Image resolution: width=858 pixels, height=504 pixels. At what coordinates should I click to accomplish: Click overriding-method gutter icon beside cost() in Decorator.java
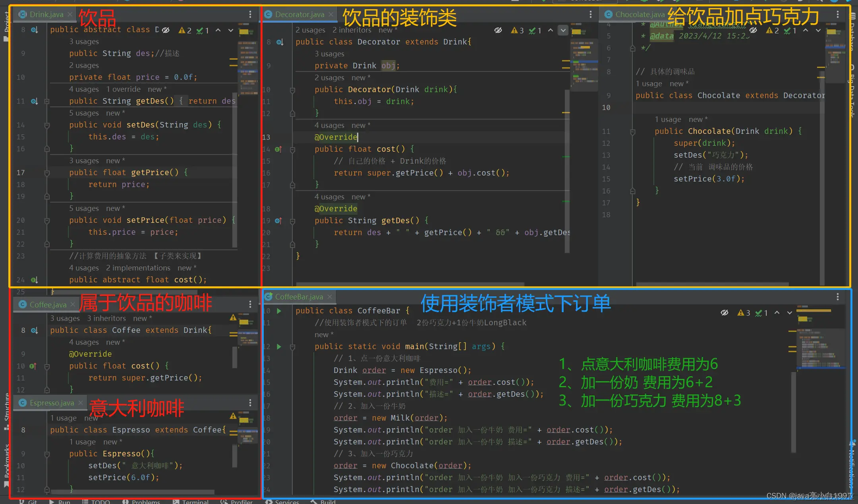pyautogui.click(x=278, y=149)
